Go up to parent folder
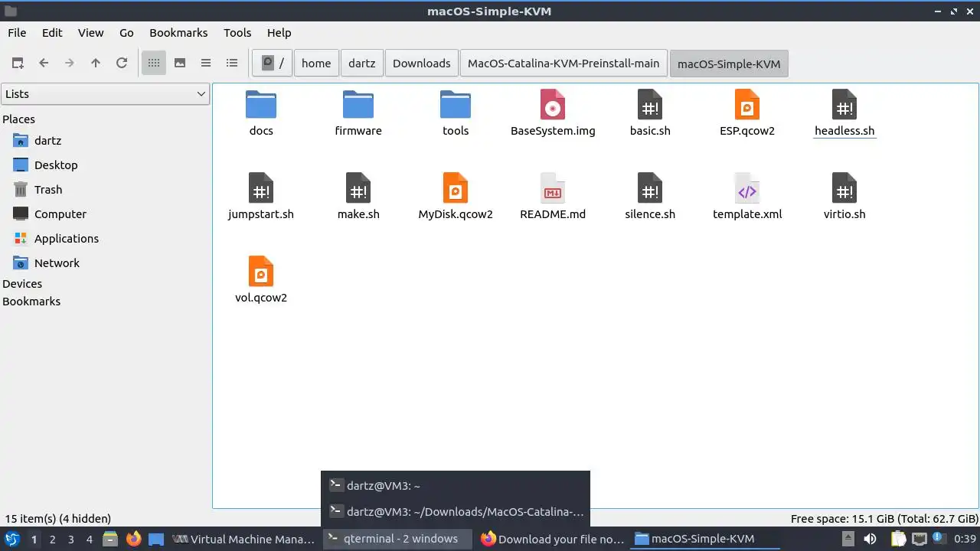The width and height of the screenshot is (980, 551). tap(96, 64)
